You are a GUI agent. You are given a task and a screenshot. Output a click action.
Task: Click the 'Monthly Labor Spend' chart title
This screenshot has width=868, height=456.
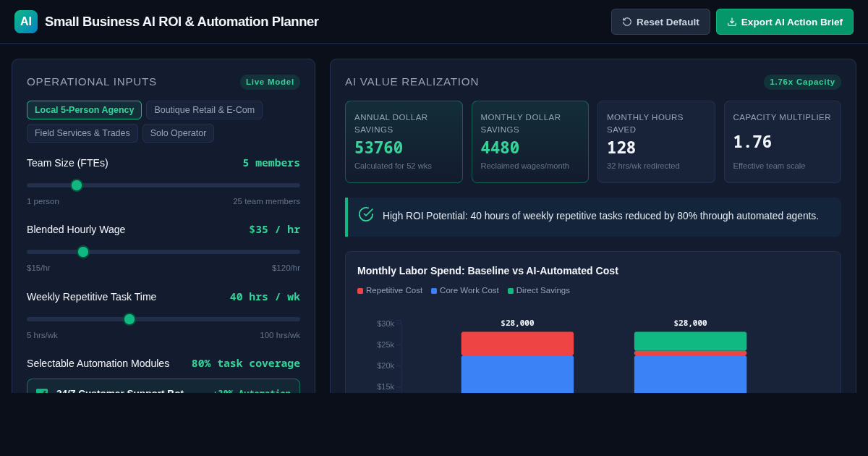click(488, 271)
